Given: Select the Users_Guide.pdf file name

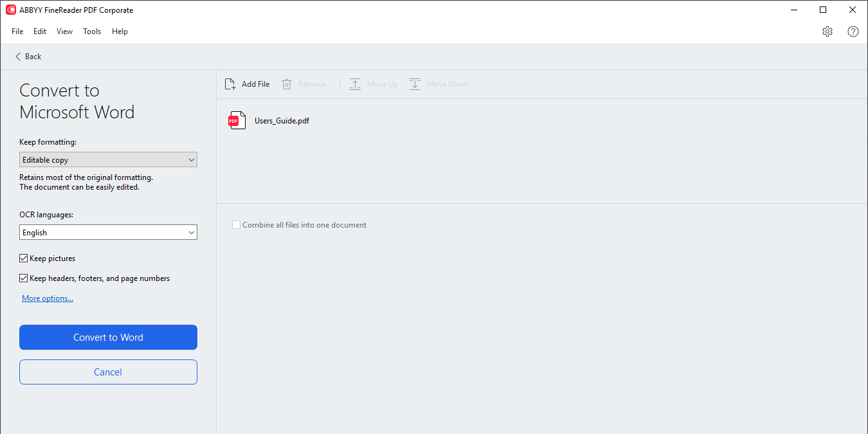Looking at the screenshot, I should coord(282,120).
